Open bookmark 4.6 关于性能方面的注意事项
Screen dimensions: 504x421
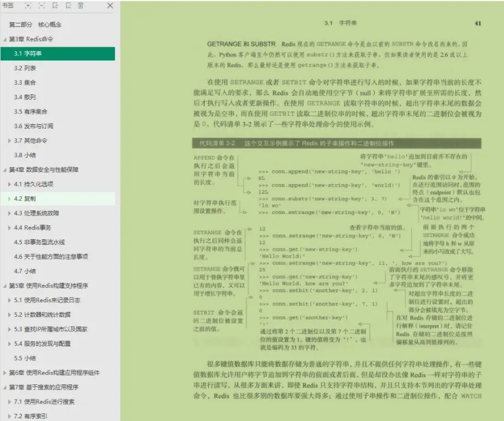(51, 257)
